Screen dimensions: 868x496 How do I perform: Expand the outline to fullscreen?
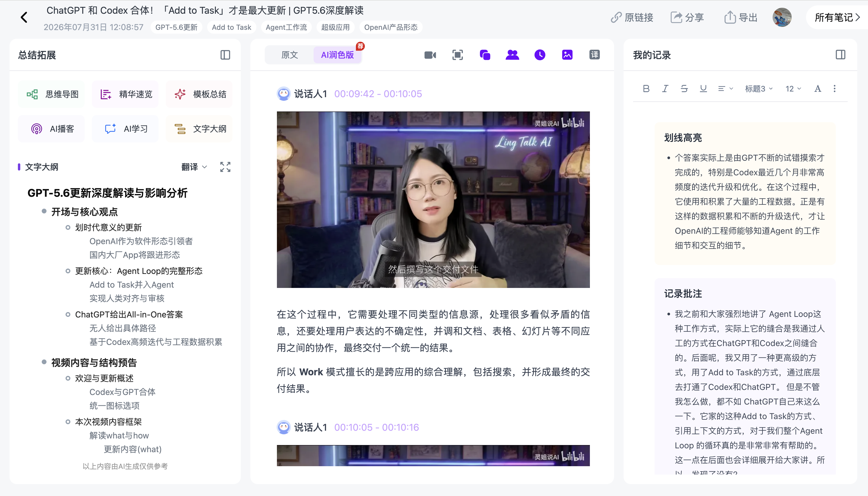(x=225, y=167)
